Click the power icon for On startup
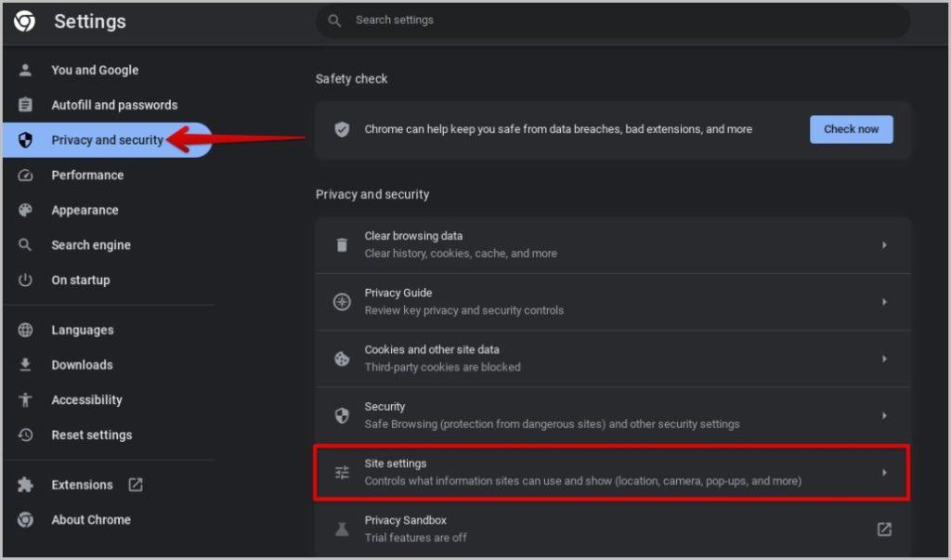This screenshot has height=560, width=951. pyautogui.click(x=25, y=280)
